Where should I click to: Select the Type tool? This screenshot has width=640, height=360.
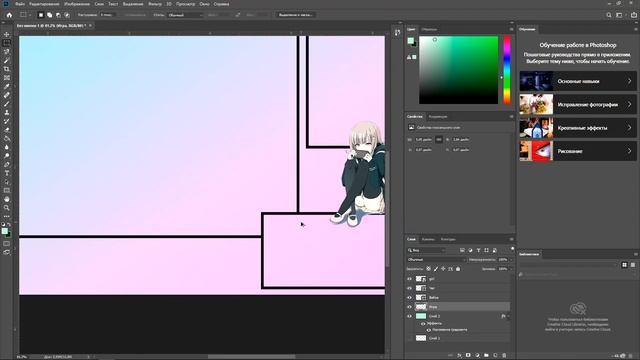(7, 173)
